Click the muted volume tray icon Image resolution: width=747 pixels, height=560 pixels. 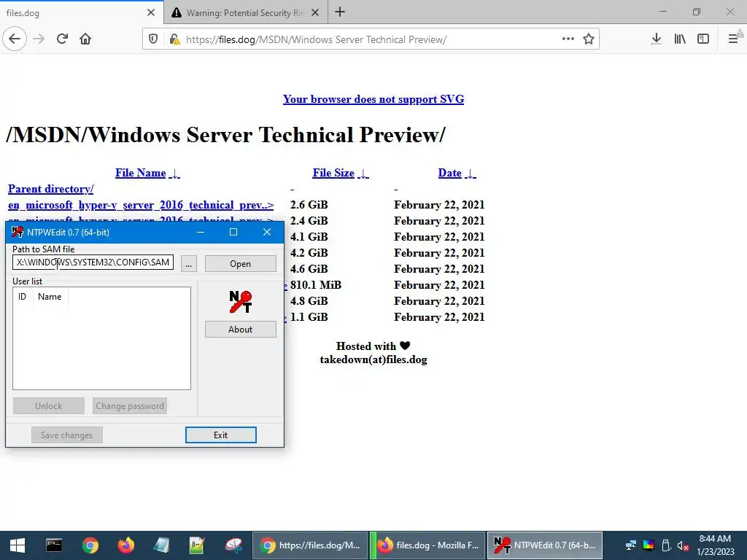[683, 545]
